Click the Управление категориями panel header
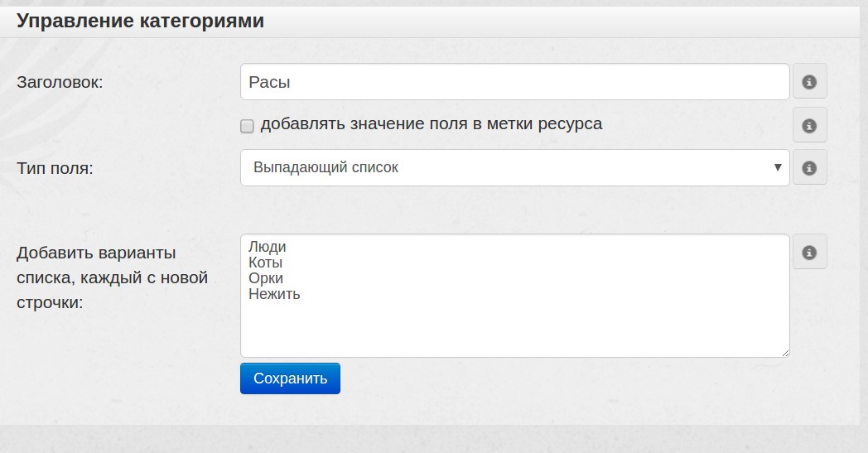Screen dimensions: 868x453 141,22
